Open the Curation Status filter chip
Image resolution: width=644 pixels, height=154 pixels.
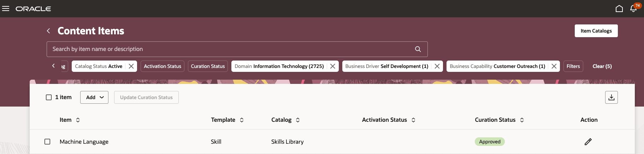(x=208, y=66)
